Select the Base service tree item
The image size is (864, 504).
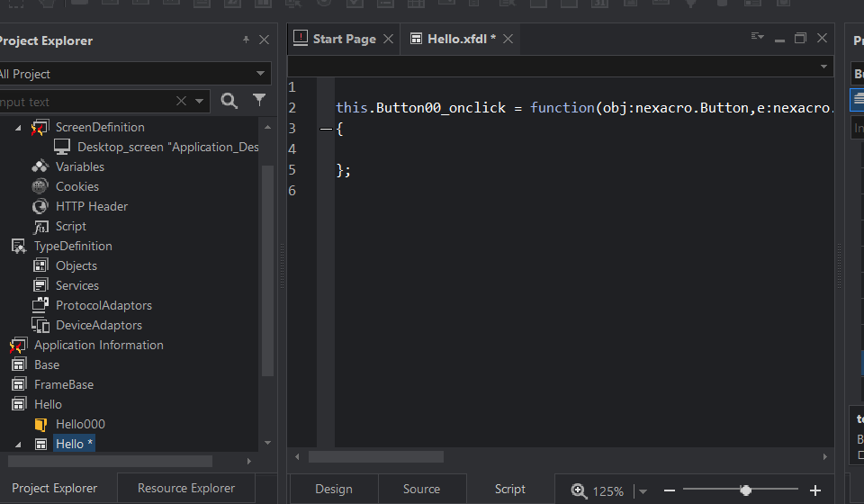46,365
